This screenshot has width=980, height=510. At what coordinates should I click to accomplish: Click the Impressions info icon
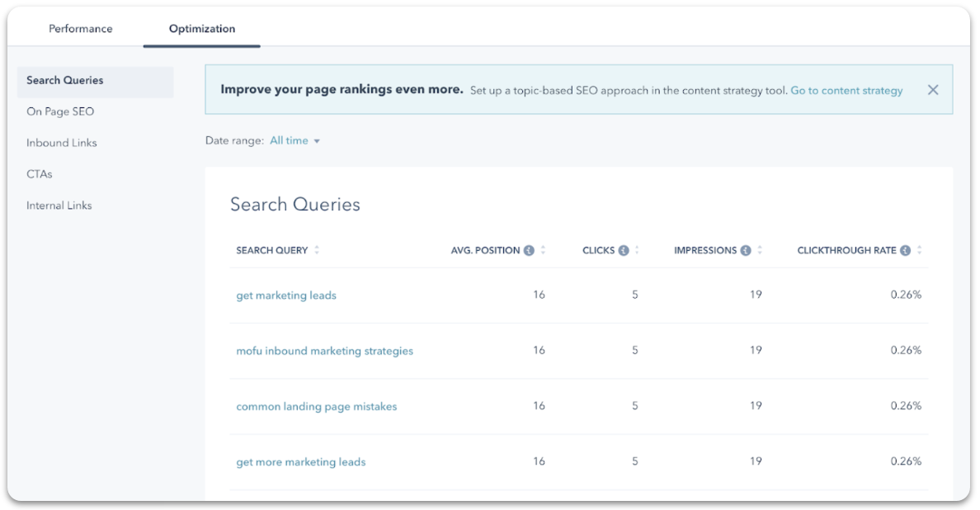coord(746,251)
